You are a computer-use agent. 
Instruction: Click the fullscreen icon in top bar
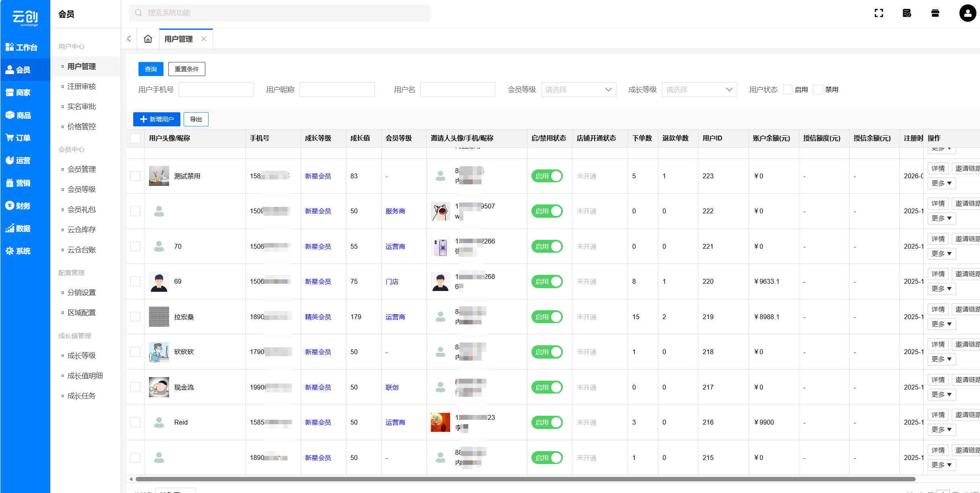click(x=879, y=13)
